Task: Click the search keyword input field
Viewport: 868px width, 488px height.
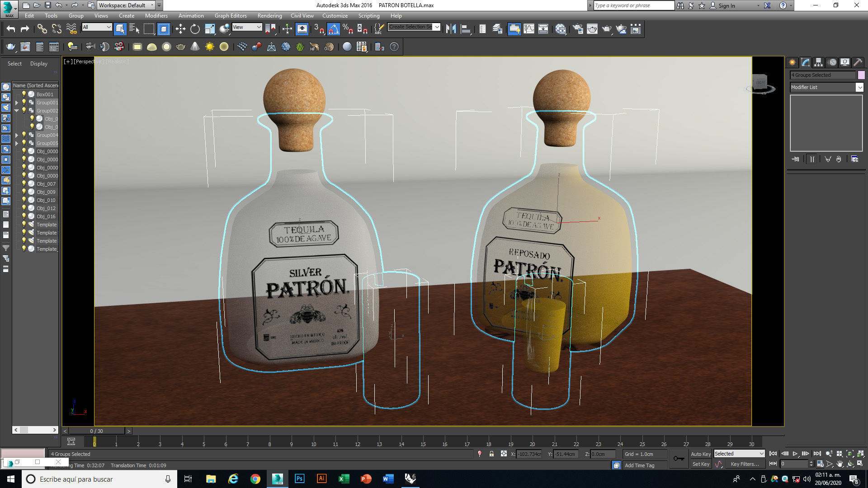Action: pos(633,5)
